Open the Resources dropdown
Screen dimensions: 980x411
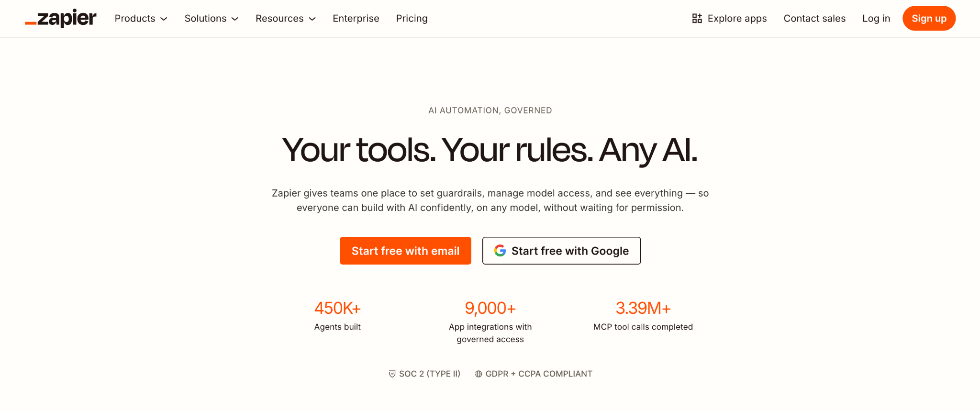click(x=285, y=18)
